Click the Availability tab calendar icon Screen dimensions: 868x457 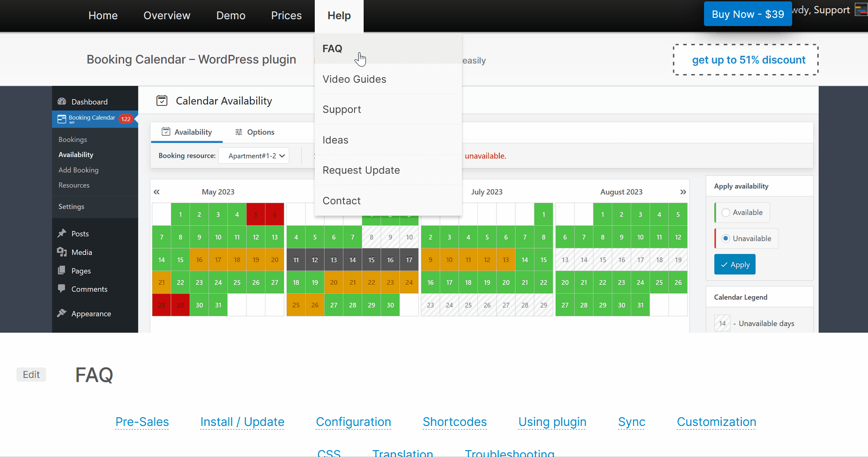pyautogui.click(x=166, y=132)
